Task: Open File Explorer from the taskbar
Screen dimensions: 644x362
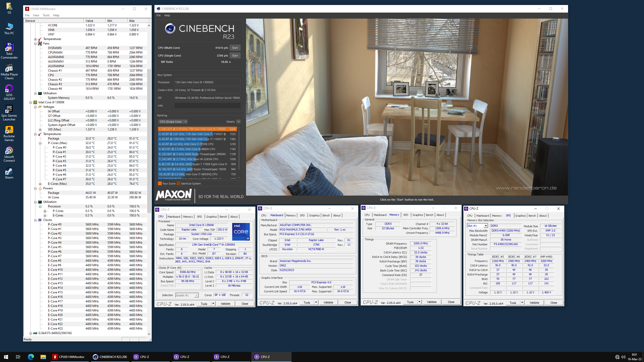Action: point(43,357)
